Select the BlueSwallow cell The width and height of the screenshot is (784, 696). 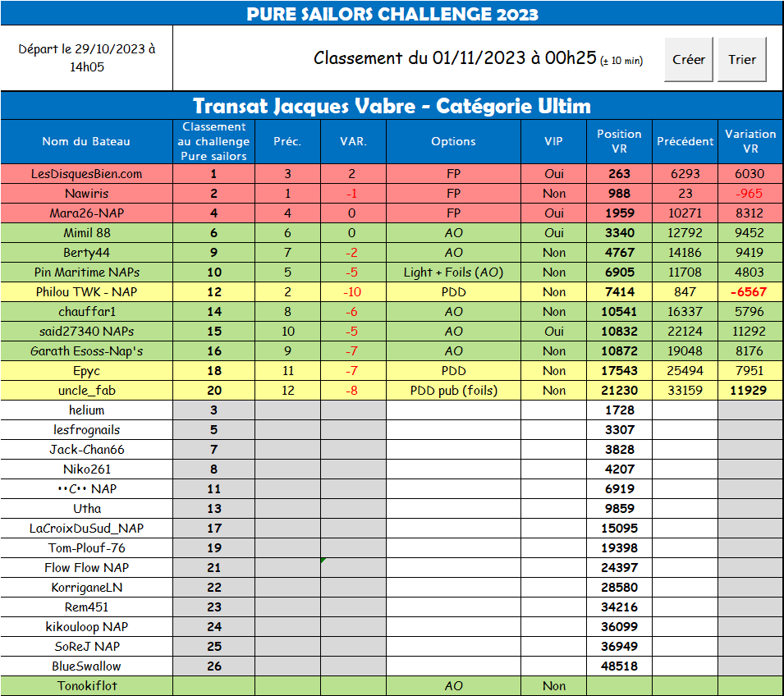86,666
